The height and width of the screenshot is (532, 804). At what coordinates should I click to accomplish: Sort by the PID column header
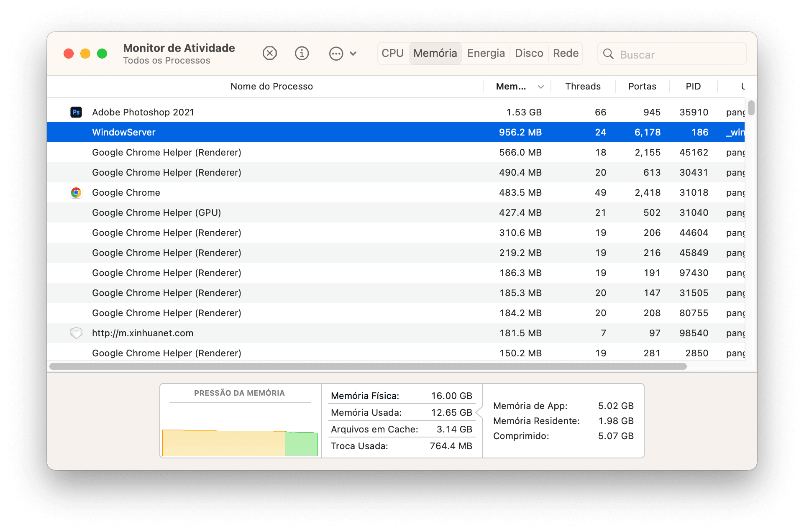[693, 87]
